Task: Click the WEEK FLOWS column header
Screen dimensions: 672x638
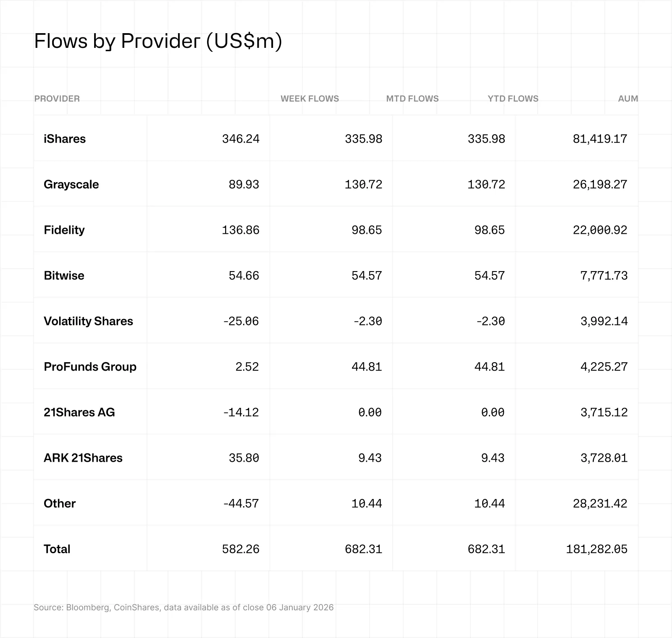Action: point(310,99)
